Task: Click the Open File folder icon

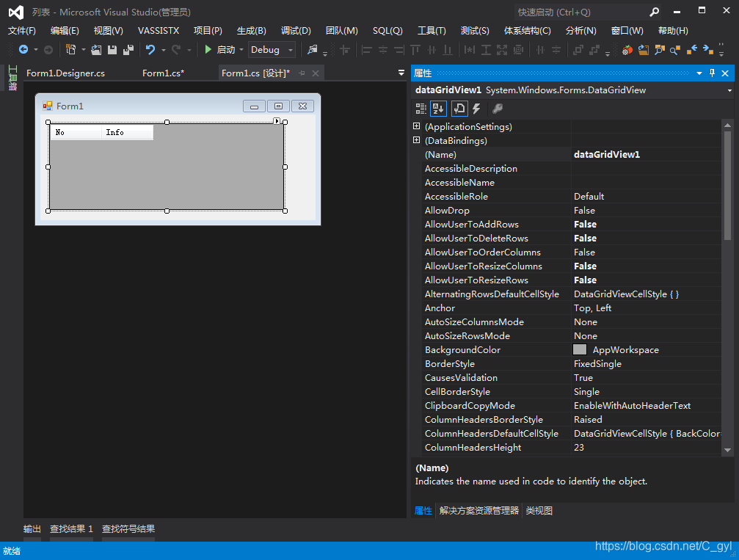Action: [x=96, y=49]
